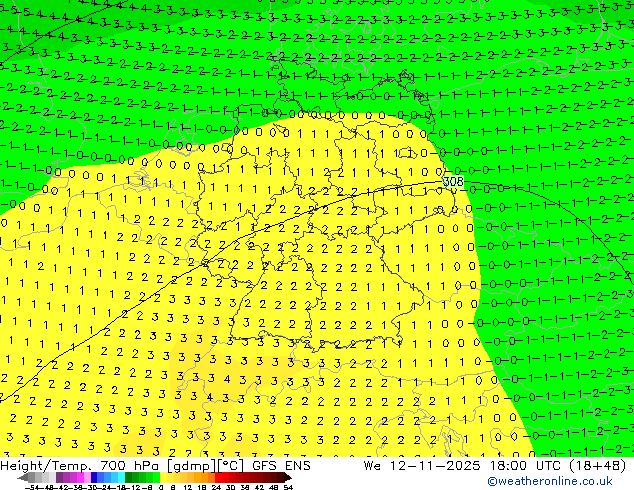
Task: Select the bright yellow legend color block
Action: click(x=163, y=477)
